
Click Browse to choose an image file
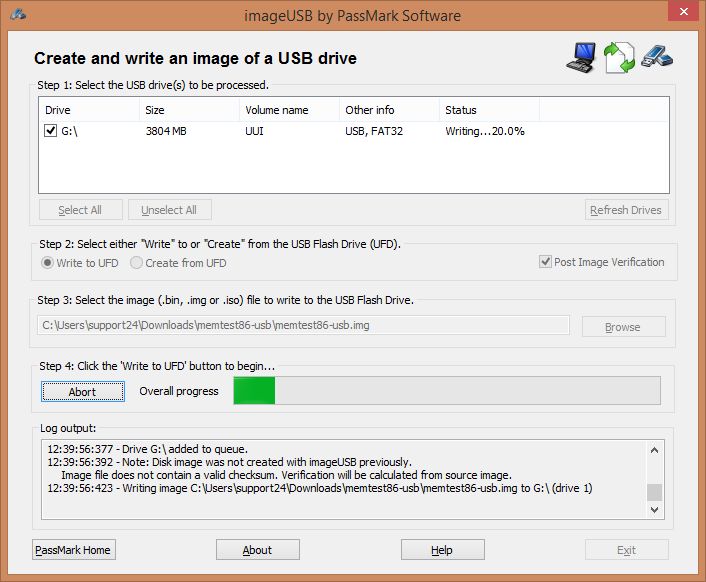623,327
